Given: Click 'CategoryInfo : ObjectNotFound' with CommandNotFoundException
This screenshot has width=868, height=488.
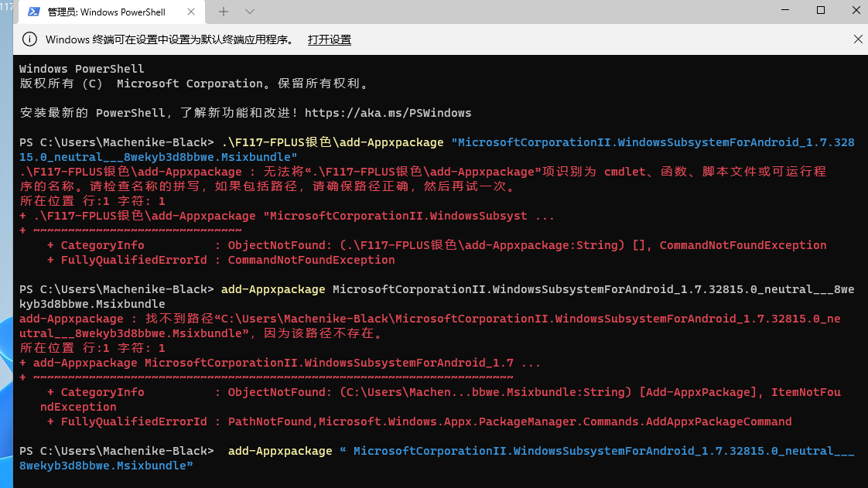Looking at the screenshot, I should click(437, 245).
